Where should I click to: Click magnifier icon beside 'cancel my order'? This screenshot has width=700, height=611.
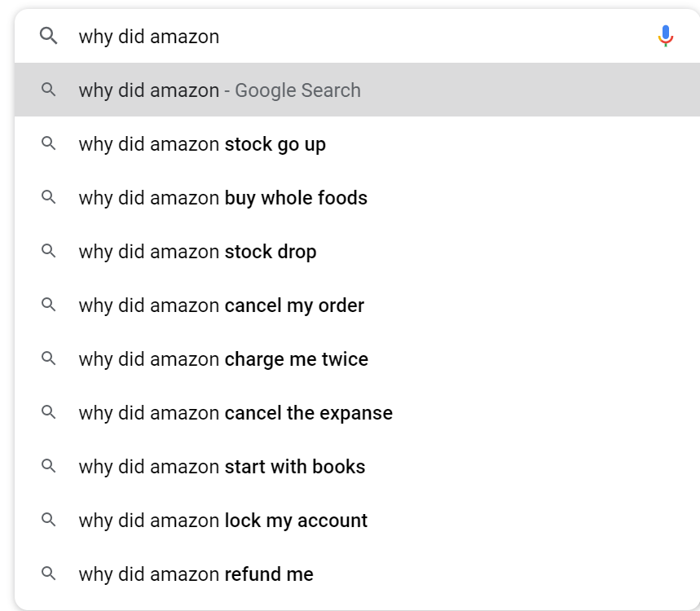pos(48,305)
